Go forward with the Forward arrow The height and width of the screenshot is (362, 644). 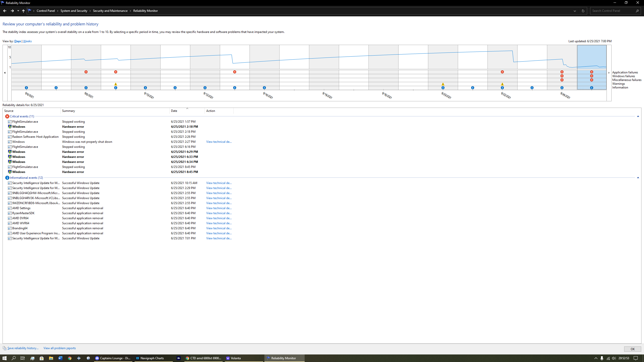click(12, 11)
